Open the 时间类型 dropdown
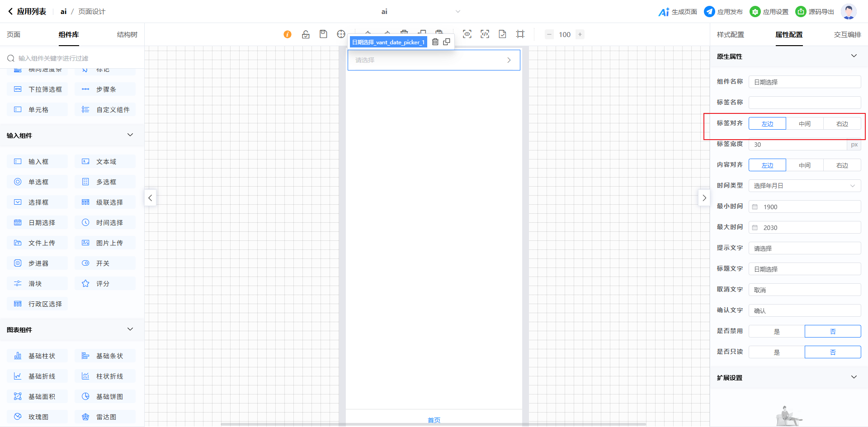Viewport: 868px width, 427px height. point(804,186)
